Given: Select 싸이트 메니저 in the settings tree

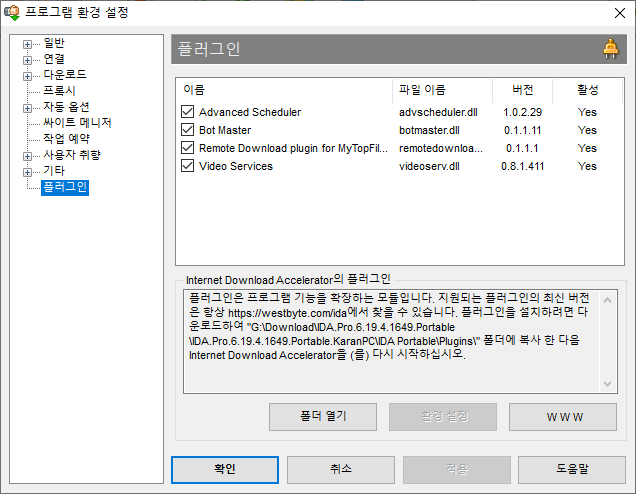Looking at the screenshot, I should pyautogui.click(x=77, y=122).
